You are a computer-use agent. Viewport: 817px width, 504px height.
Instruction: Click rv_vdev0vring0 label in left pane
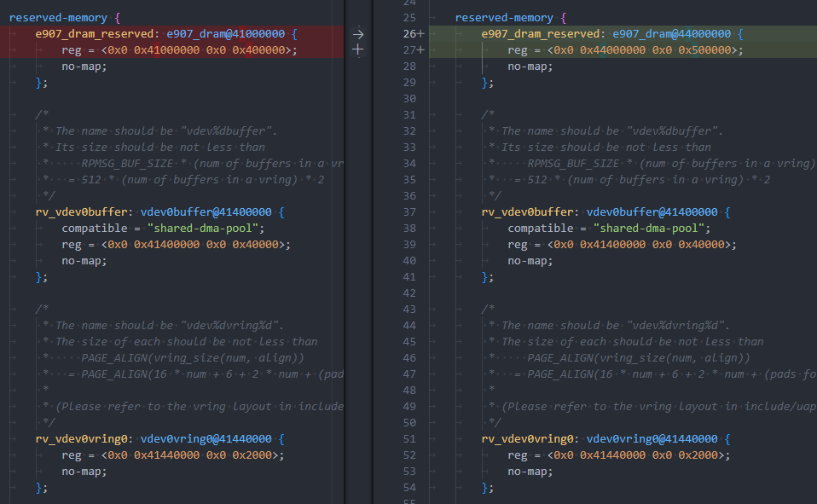click(83, 439)
